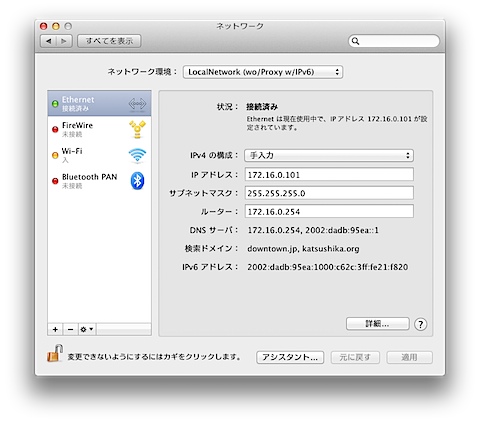Click the yellow FireWire icon
Viewport: 478px width, 424px height.
137,129
